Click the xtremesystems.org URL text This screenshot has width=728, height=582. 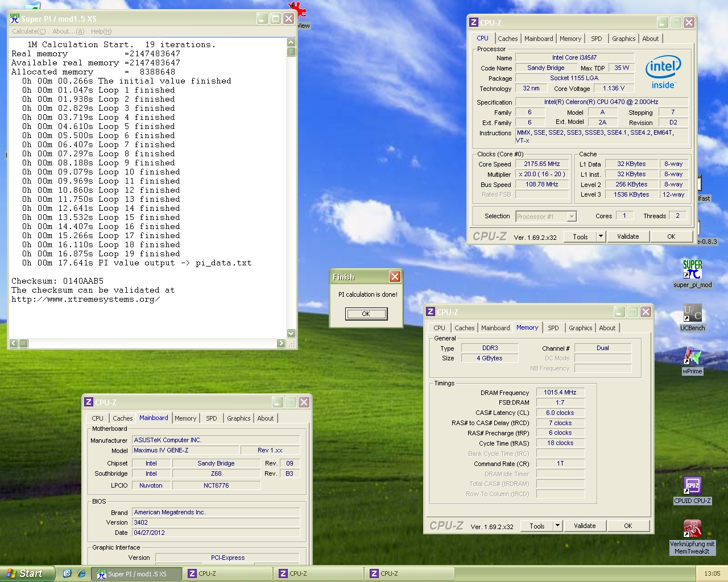click(x=85, y=299)
